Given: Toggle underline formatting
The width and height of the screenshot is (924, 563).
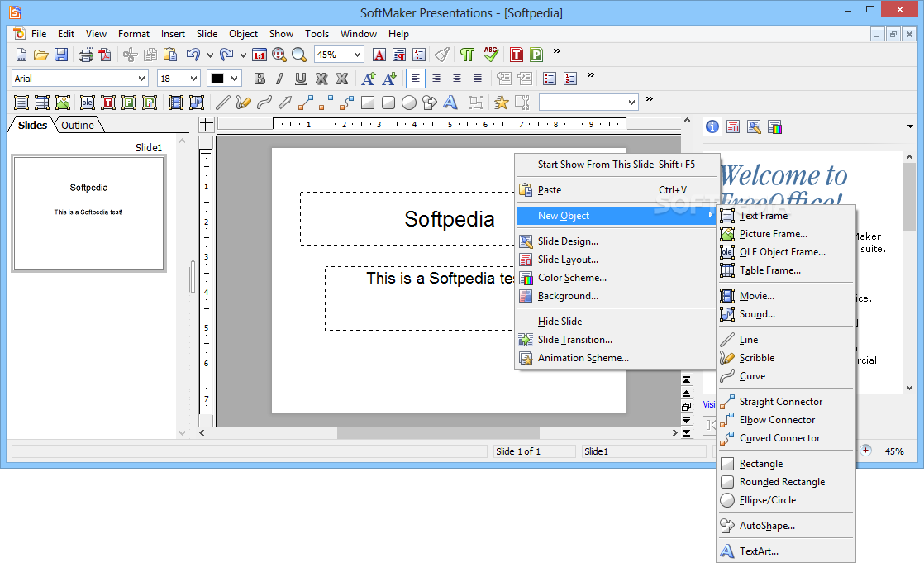Looking at the screenshot, I should [x=301, y=79].
